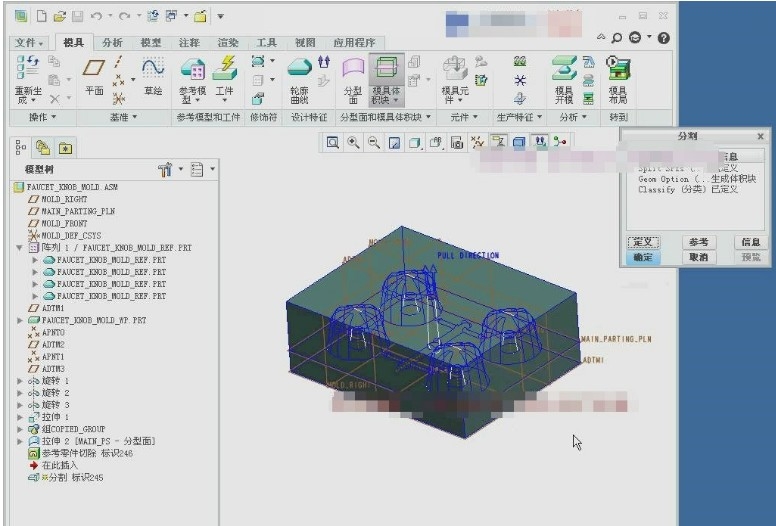Screen dimensions: 776x526
Task: Open the 文件 menu
Action: pos(29,43)
